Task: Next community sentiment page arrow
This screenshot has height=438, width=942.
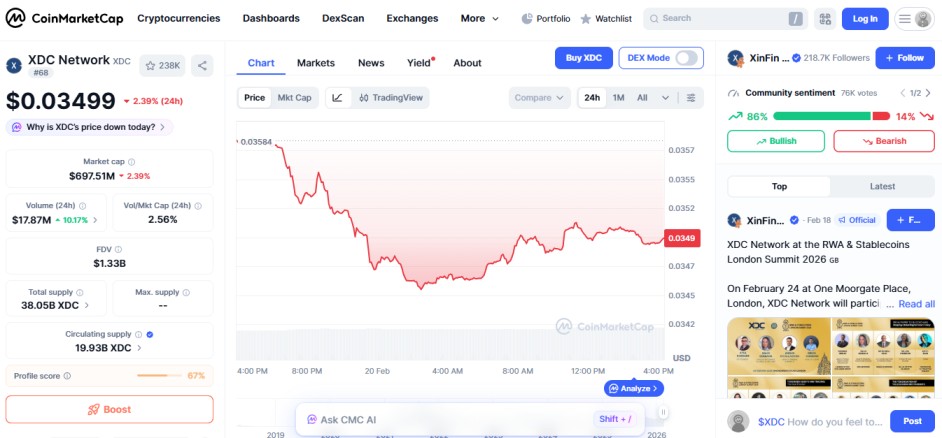Action: [928, 93]
